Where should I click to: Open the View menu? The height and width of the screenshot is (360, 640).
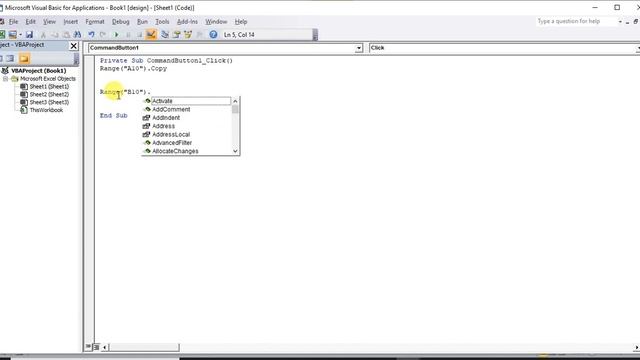pos(49,22)
